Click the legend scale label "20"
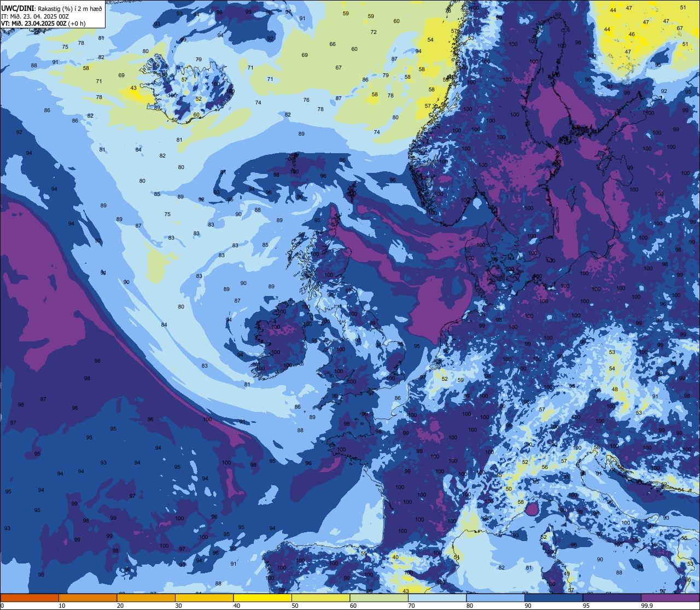 (x=120, y=606)
